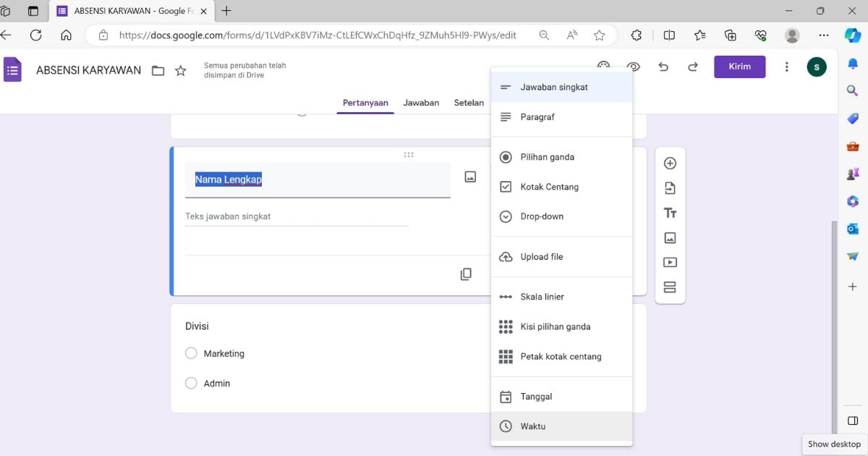
Task: Choose Jawaban singkat question type
Action: click(561, 87)
